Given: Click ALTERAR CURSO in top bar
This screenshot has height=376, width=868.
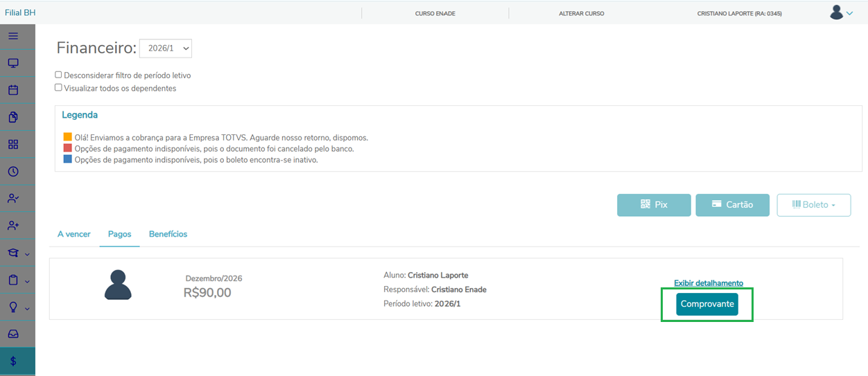Looking at the screenshot, I should pyautogui.click(x=582, y=13).
